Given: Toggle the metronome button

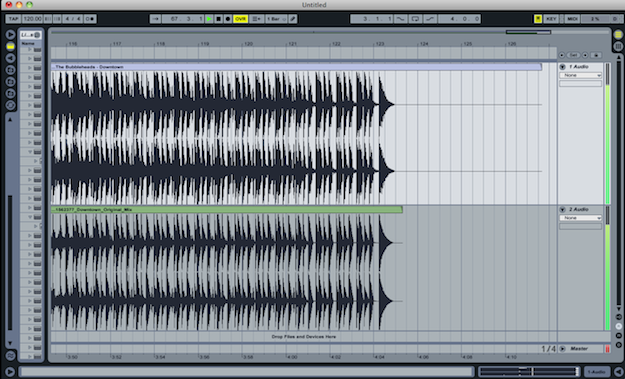Looking at the screenshot, I should click(x=90, y=19).
